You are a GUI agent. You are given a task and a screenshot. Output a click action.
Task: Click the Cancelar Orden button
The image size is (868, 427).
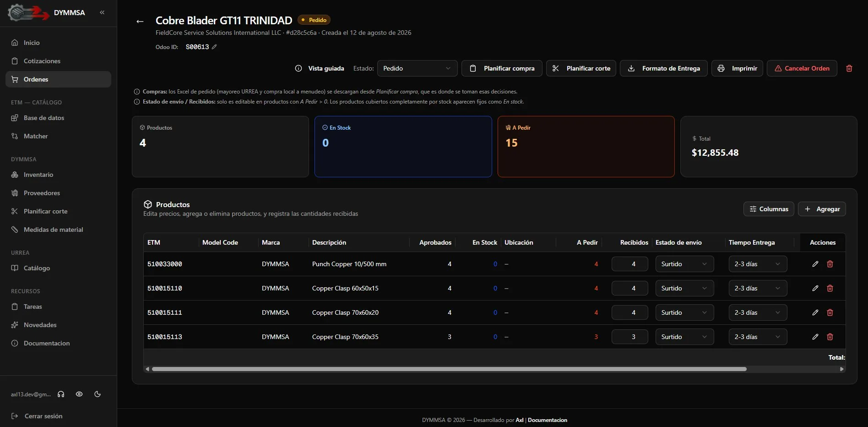pos(802,68)
